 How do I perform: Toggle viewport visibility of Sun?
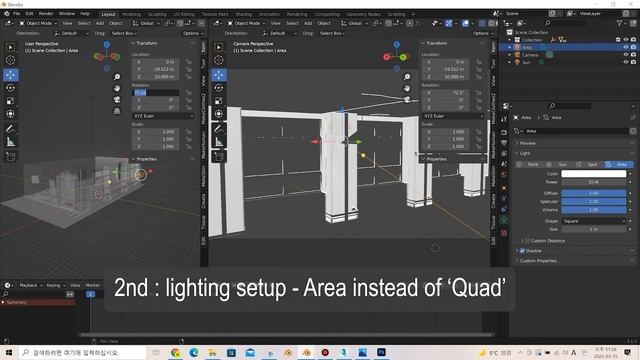pyautogui.click(x=625, y=62)
